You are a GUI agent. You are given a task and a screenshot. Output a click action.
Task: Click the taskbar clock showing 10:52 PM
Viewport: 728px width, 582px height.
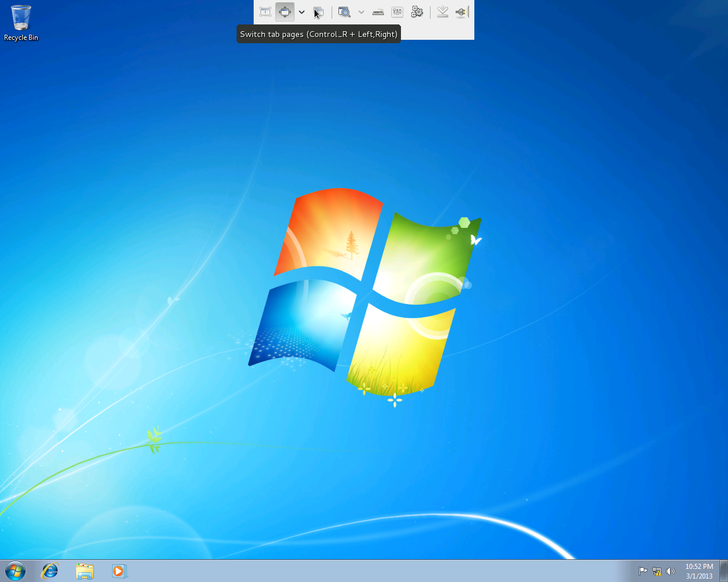pyautogui.click(x=699, y=571)
